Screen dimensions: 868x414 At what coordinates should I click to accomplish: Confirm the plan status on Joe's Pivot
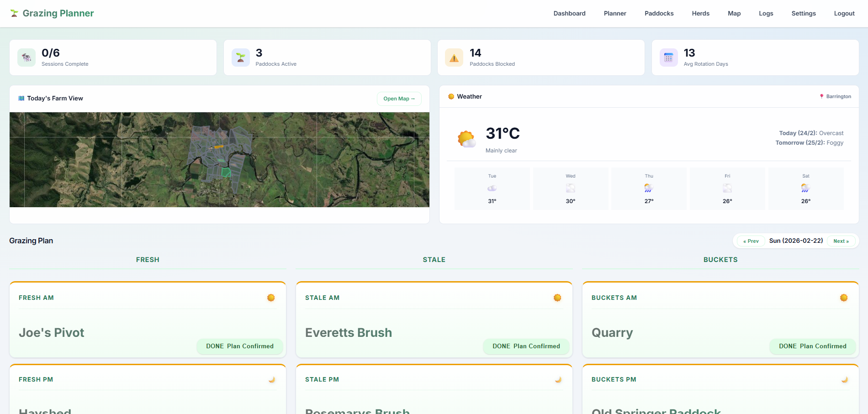click(239, 346)
